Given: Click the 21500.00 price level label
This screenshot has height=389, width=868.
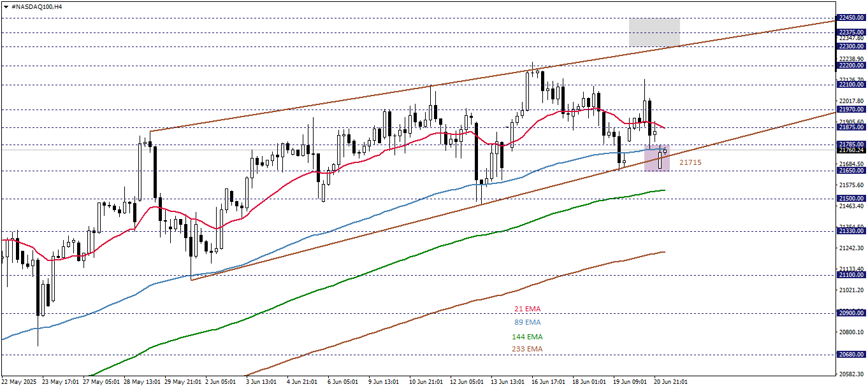Looking at the screenshot, I should click(851, 199).
